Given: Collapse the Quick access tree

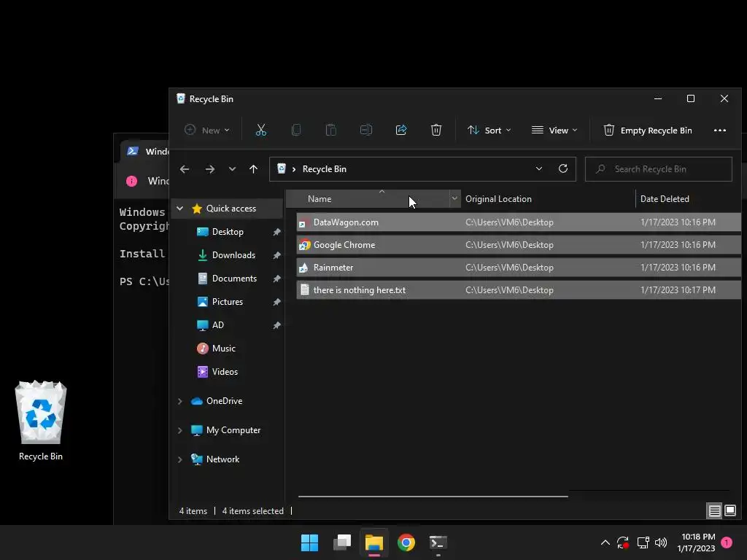Looking at the screenshot, I should (180, 209).
